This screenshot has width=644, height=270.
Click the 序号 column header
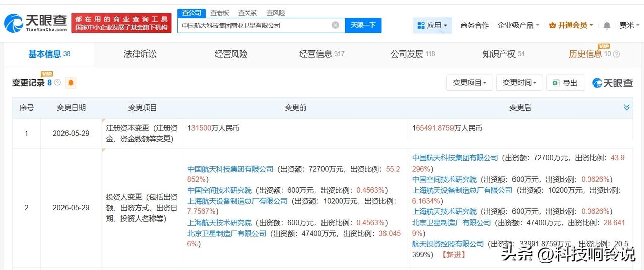pyautogui.click(x=27, y=107)
